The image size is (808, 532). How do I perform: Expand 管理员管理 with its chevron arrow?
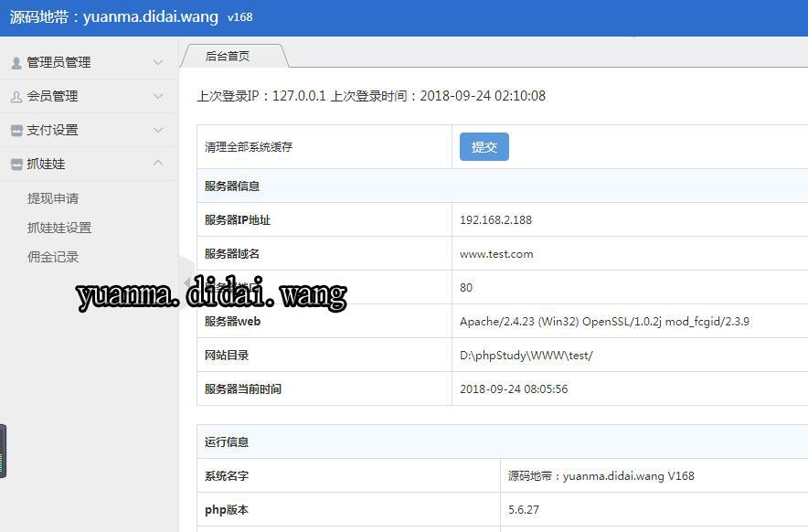[x=158, y=63]
